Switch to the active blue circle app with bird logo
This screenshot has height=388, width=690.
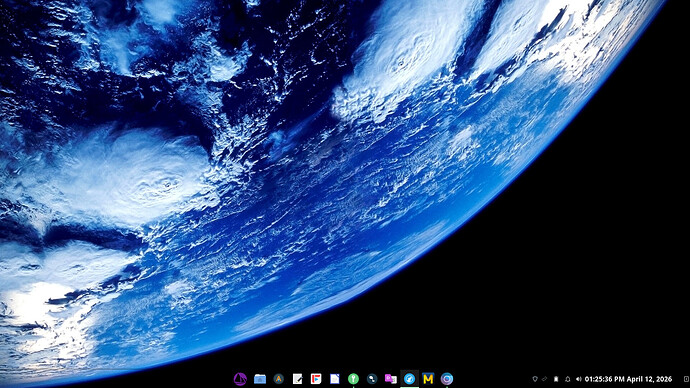coord(410,379)
